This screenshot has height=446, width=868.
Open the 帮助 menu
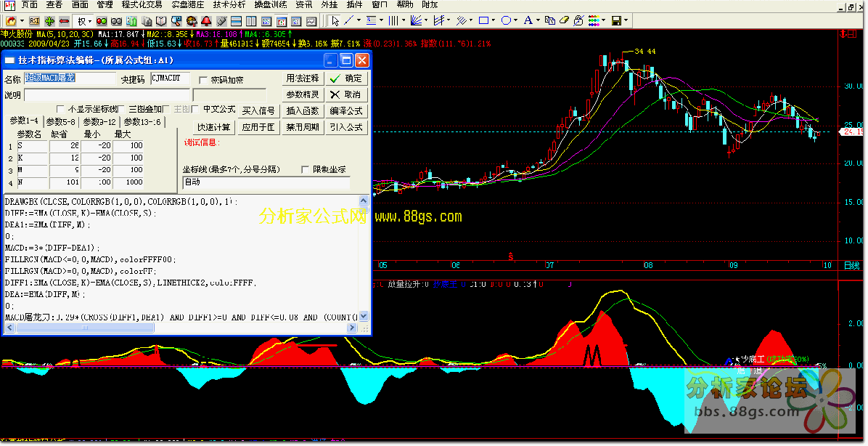coord(405,5)
